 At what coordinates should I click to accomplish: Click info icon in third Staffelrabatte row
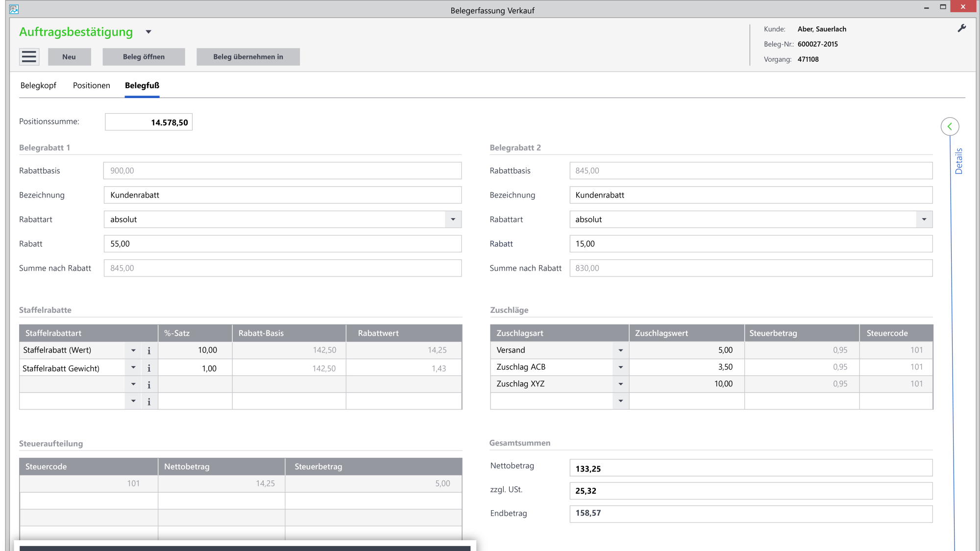pos(149,385)
